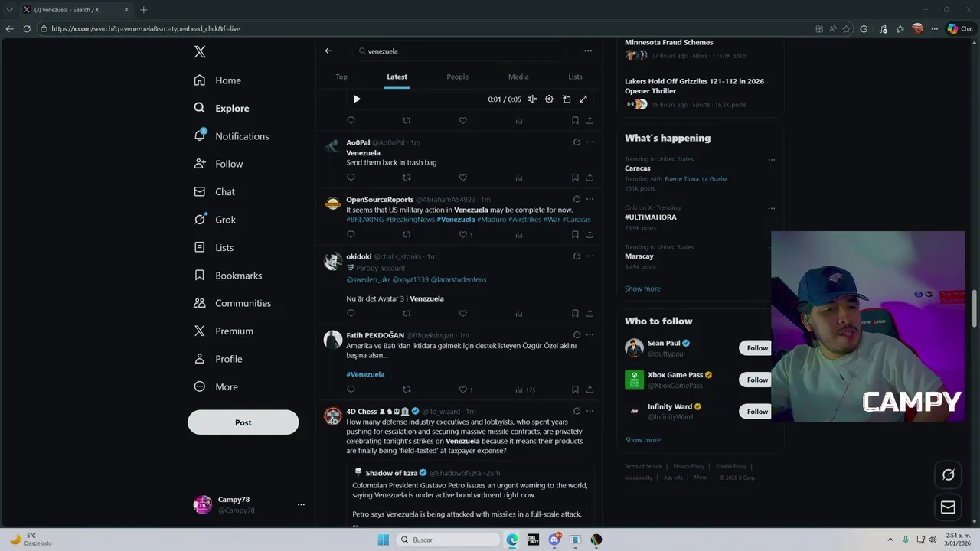Viewport: 980px width, 551px height.
Task: Open Grok in the sidebar
Action: point(215,220)
